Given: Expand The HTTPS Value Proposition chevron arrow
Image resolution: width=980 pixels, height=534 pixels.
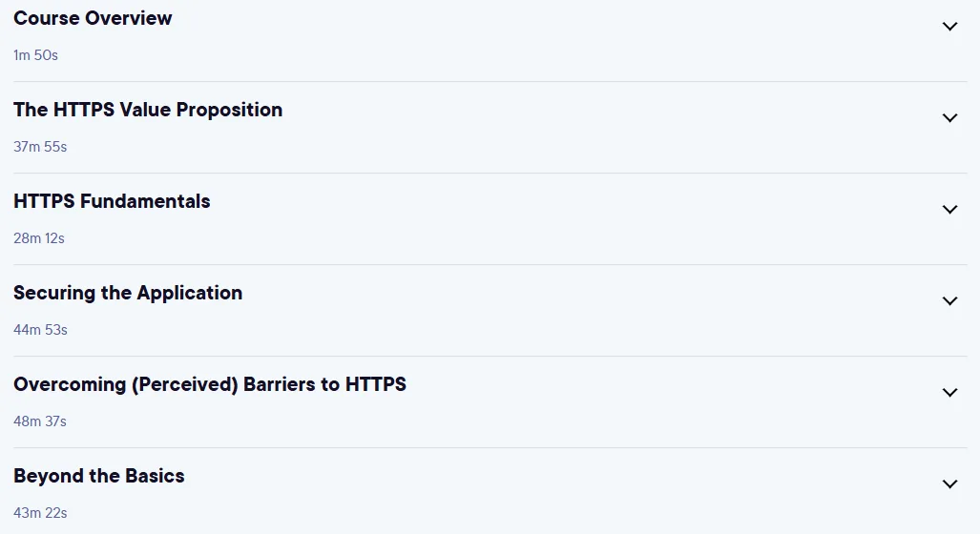Looking at the screenshot, I should [949, 118].
